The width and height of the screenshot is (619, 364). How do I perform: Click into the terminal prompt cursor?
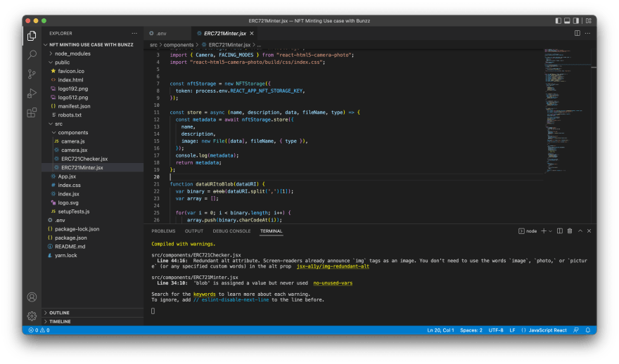tap(153, 311)
